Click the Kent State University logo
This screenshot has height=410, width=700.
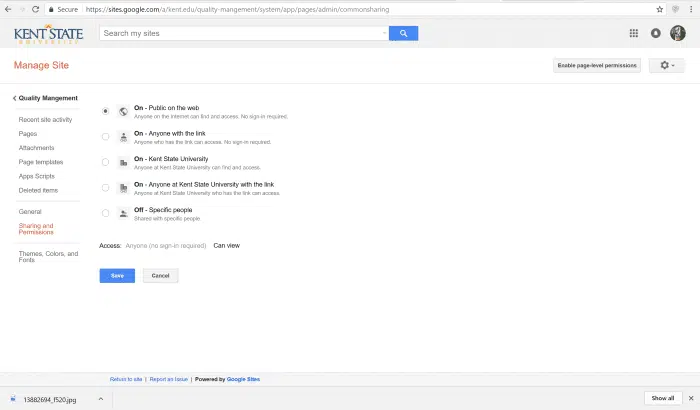(48, 34)
